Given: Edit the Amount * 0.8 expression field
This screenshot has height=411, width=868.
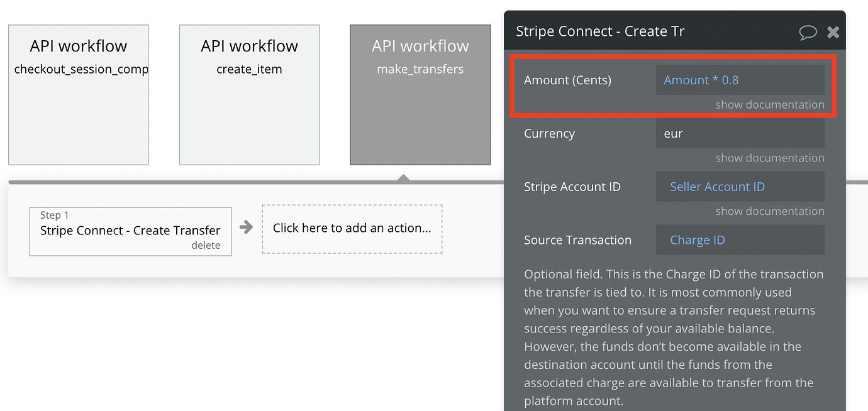Looking at the screenshot, I should (x=740, y=80).
